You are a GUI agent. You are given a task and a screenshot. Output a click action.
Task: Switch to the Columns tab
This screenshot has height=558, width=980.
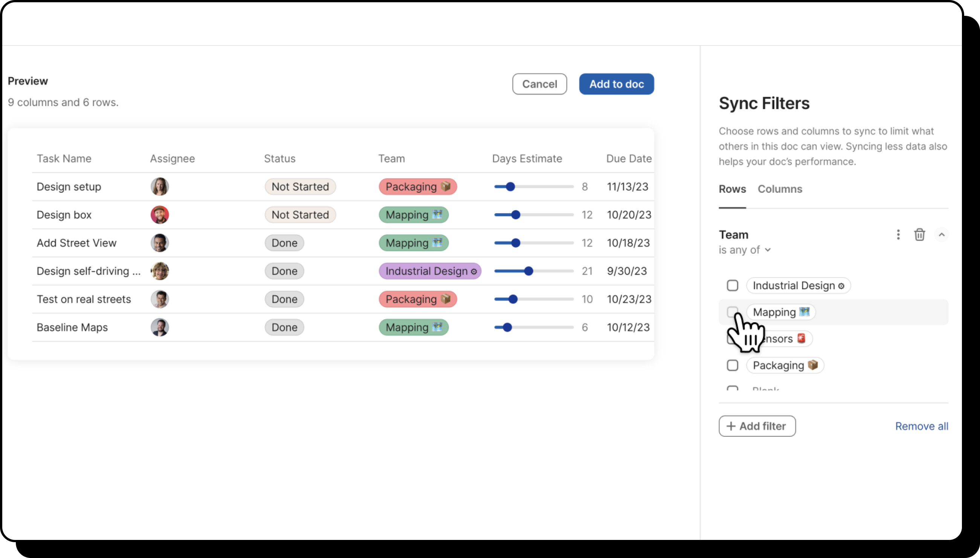pos(780,189)
